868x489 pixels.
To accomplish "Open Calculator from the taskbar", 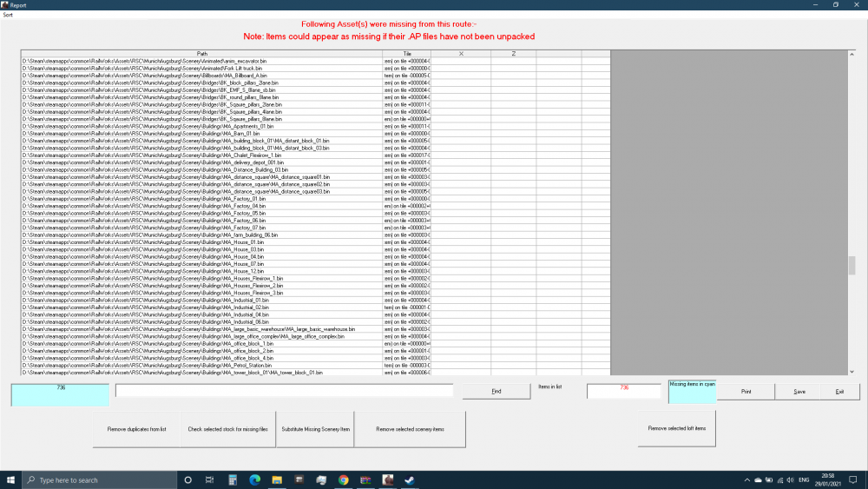I will 233,480.
